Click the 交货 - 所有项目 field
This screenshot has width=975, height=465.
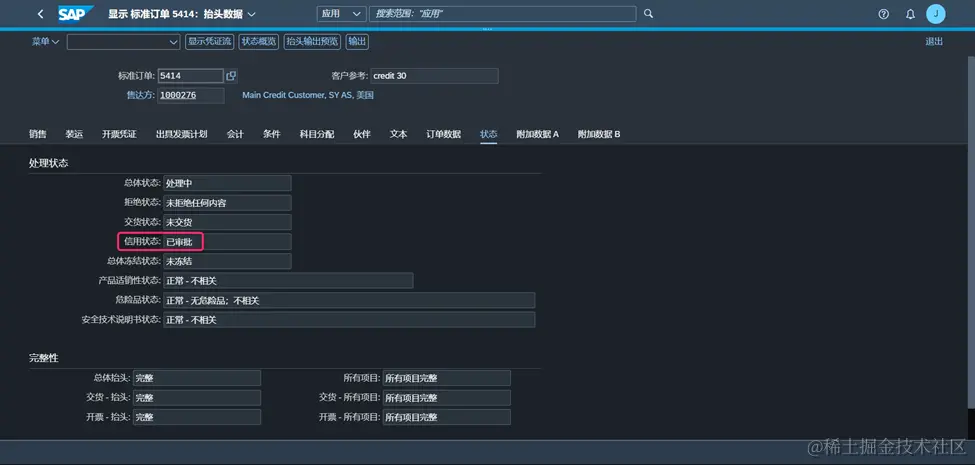click(x=446, y=397)
